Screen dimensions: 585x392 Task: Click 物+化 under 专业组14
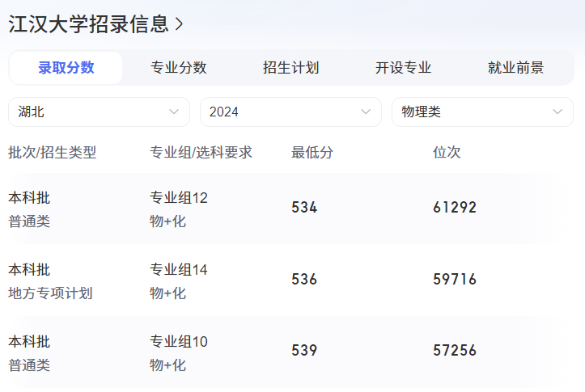coord(167,293)
